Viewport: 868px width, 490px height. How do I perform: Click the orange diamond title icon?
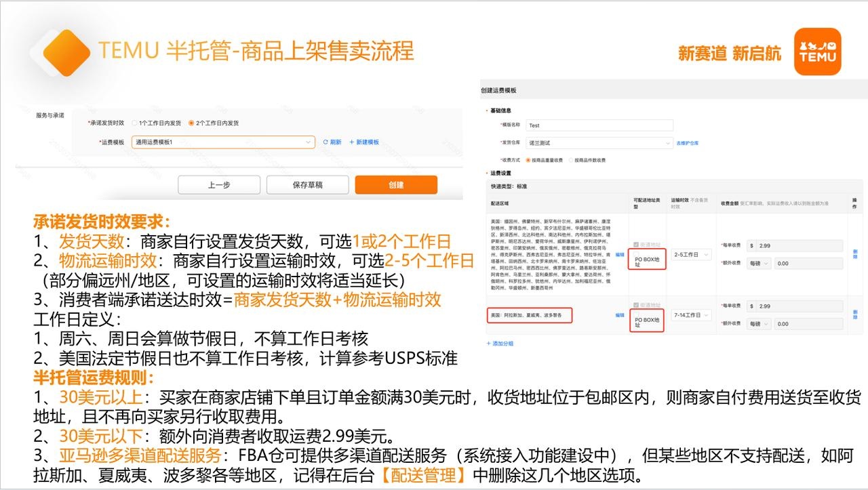66,52
